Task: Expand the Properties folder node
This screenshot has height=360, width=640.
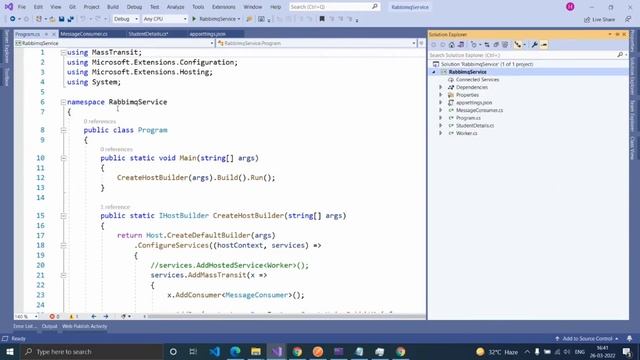Action: (x=441, y=95)
